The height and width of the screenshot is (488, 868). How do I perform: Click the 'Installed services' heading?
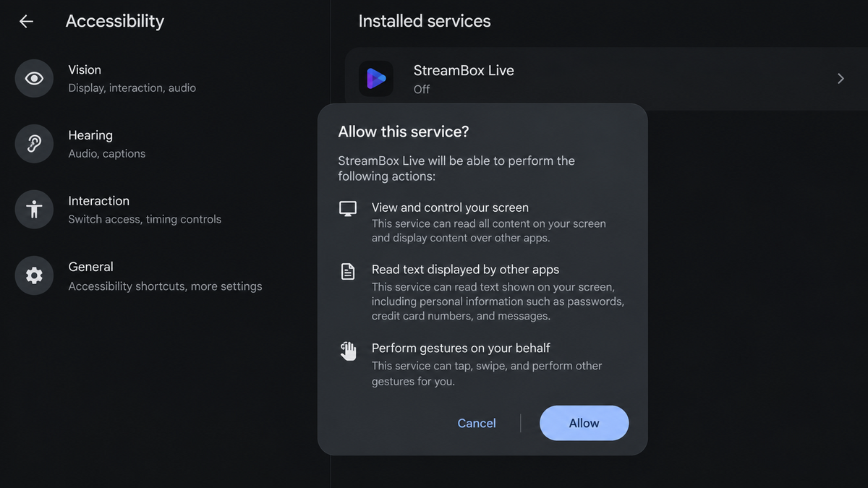point(425,21)
